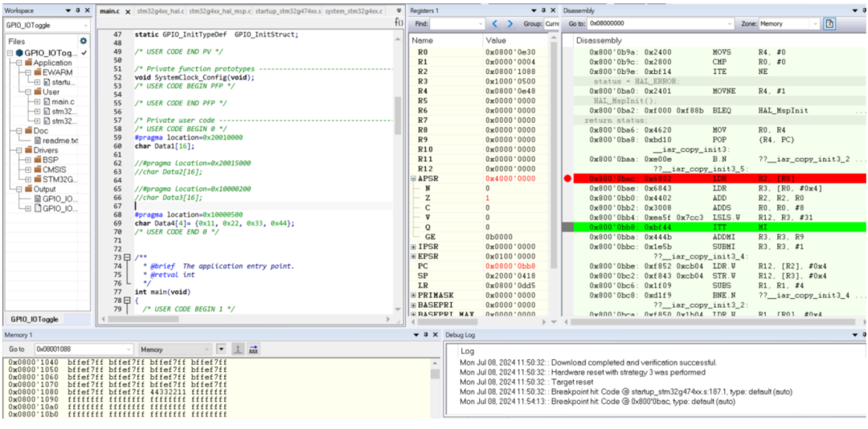Open the editor tab list dropdown arrow

pyautogui.click(x=399, y=10)
